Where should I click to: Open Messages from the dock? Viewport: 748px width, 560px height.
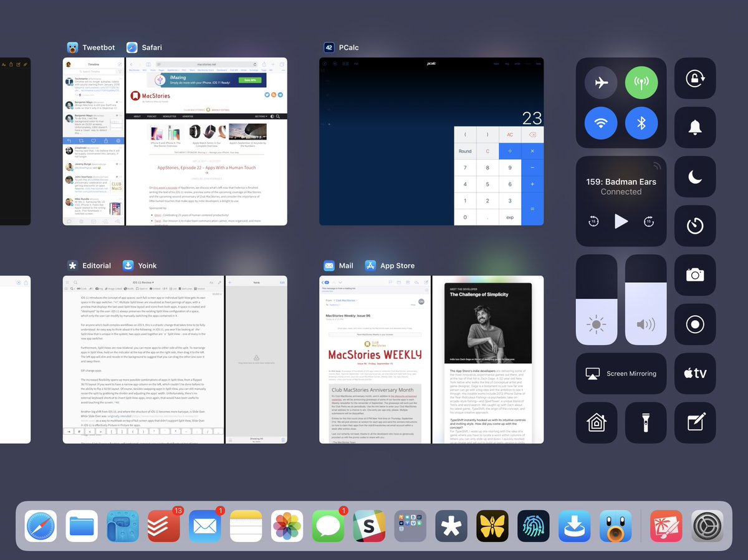point(328,526)
